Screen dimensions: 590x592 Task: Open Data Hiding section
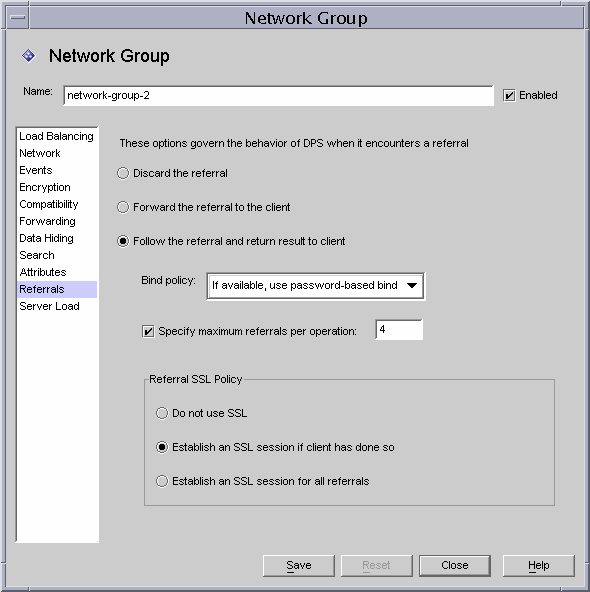point(57,238)
